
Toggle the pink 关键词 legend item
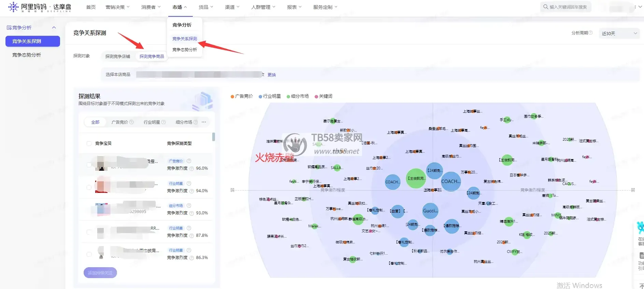click(323, 96)
